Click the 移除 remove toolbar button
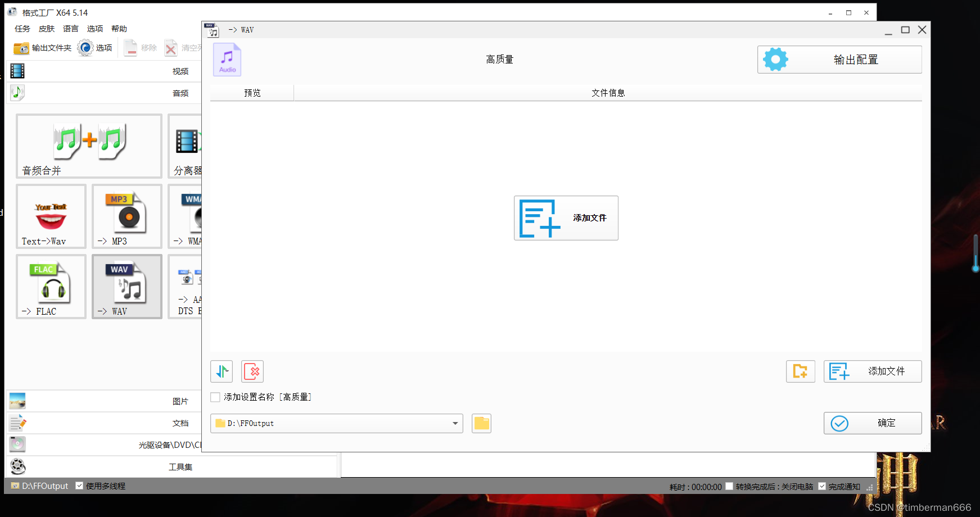This screenshot has width=980, height=517. coord(141,48)
